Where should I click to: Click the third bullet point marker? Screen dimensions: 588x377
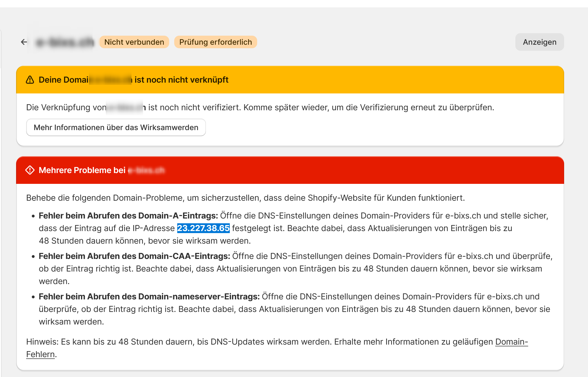pyautogui.click(x=33, y=297)
